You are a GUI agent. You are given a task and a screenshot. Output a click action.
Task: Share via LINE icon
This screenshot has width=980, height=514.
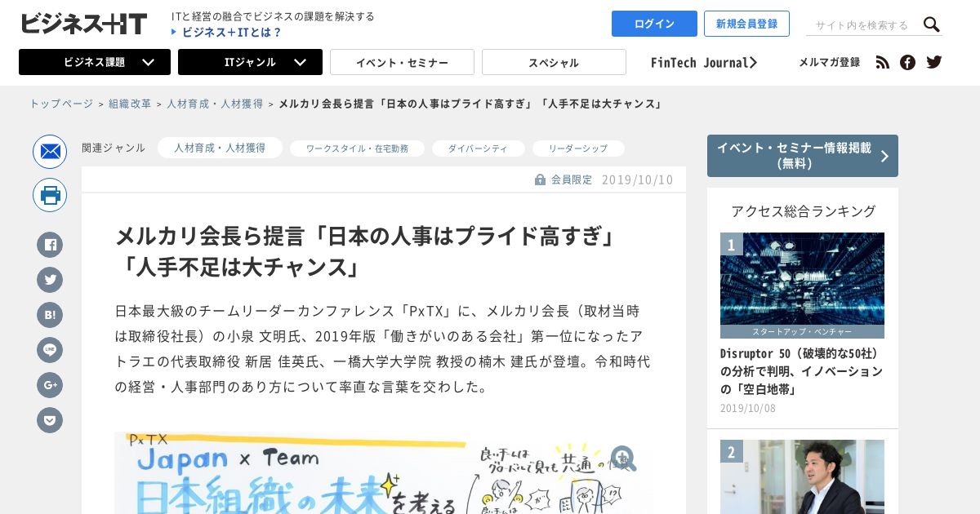pos(50,350)
